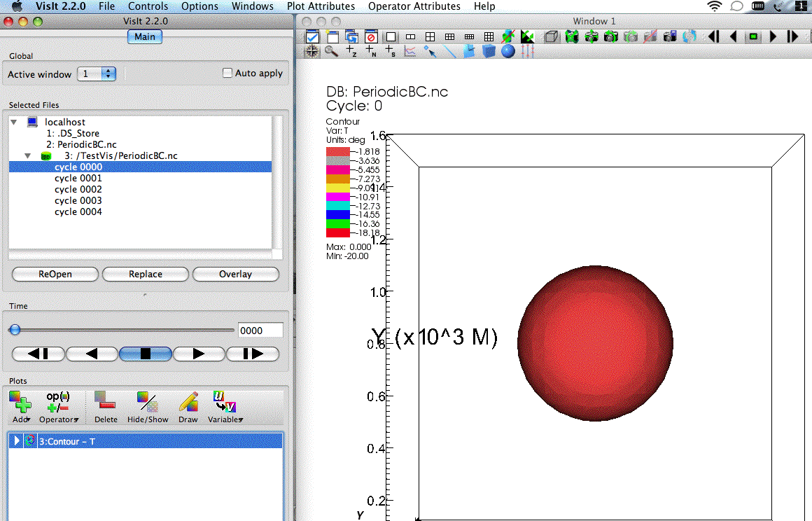Select the line tool in the toolbar
Image resolution: width=812 pixels, height=521 pixels.
tap(449, 51)
